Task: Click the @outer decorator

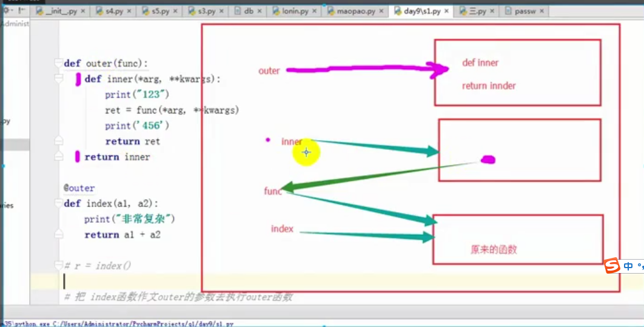Action: tap(79, 188)
